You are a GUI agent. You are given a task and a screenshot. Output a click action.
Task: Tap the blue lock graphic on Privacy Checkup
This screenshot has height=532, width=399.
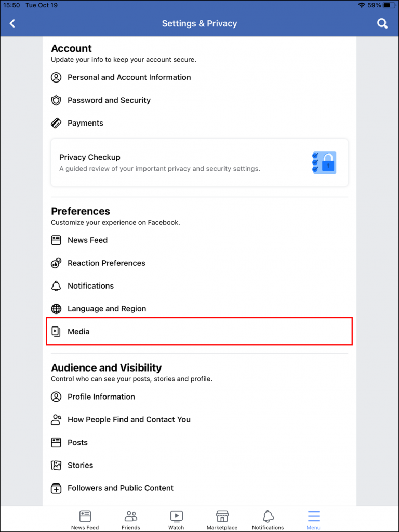click(x=324, y=162)
